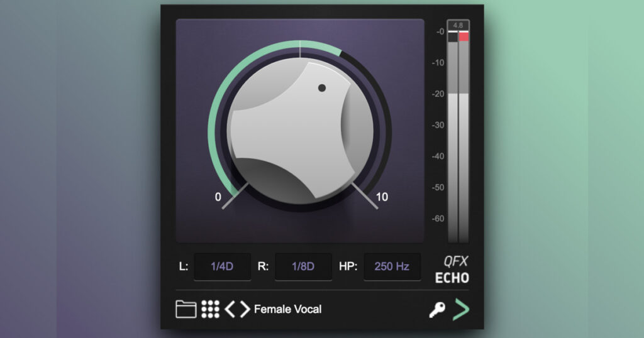Go to previous preset with left chevron
The height and width of the screenshot is (338, 644).
(x=230, y=309)
